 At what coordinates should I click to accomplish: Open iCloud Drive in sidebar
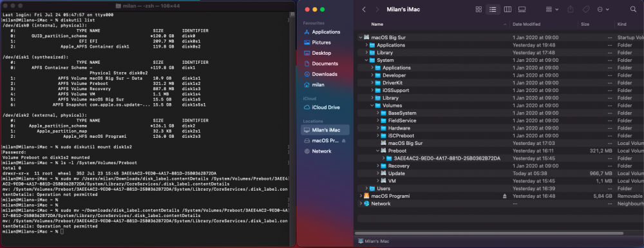click(x=326, y=107)
